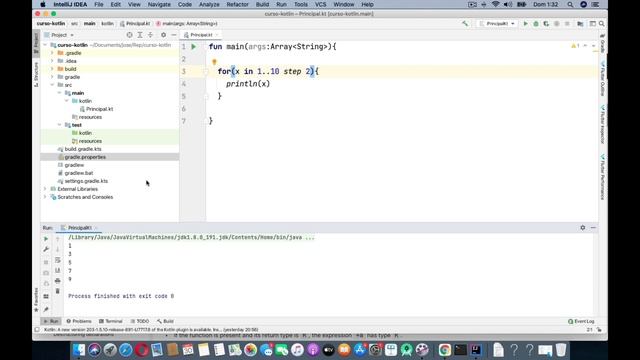Open the VCS menu
The image size is (640, 360).
point(320,4)
